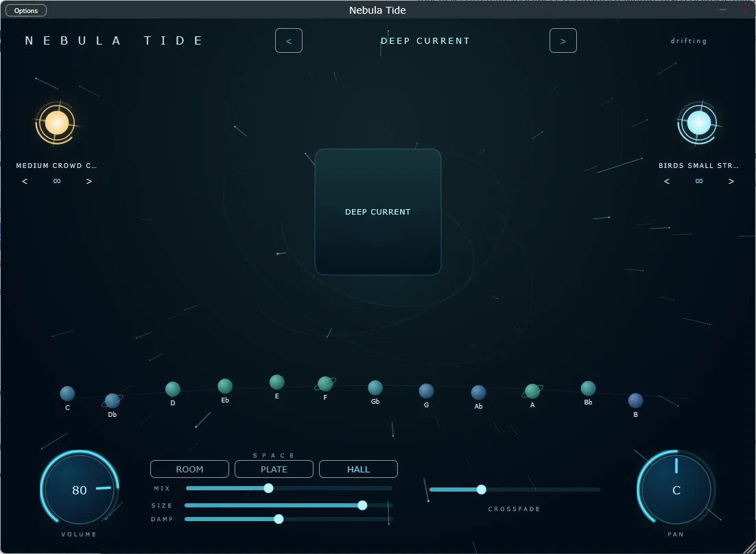Select the HALL reverb space

pos(358,469)
